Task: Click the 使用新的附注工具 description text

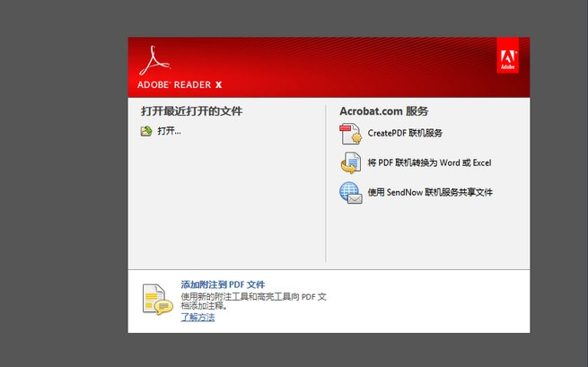Action: tap(253, 301)
